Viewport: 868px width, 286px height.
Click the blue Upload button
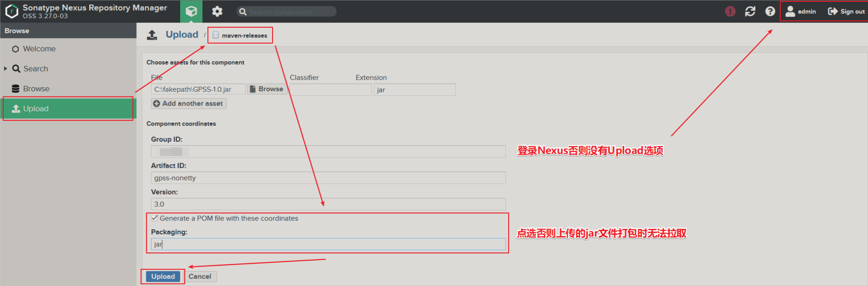point(163,276)
